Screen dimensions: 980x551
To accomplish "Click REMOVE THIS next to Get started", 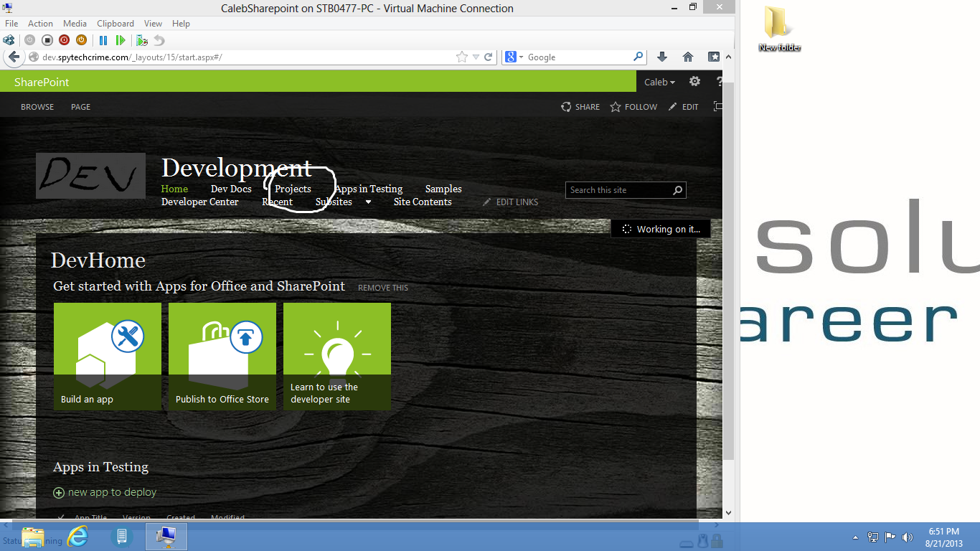I will [x=383, y=288].
